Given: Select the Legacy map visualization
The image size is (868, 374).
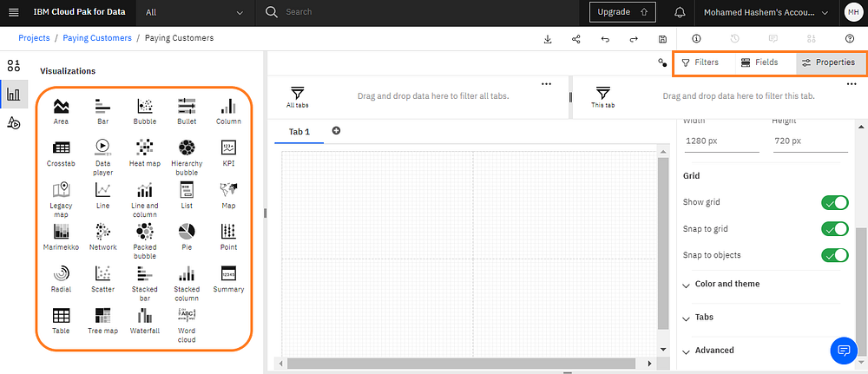Looking at the screenshot, I should (61, 200).
